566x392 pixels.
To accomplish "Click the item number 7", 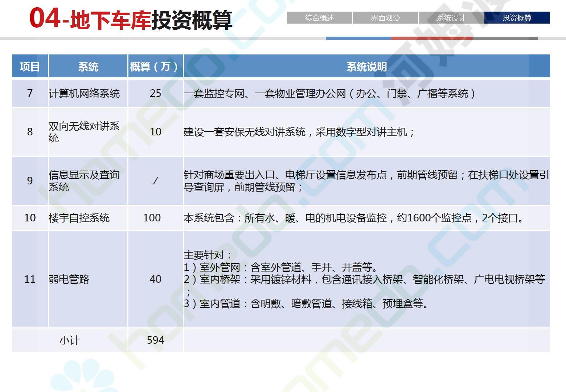I will (x=30, y=93).
